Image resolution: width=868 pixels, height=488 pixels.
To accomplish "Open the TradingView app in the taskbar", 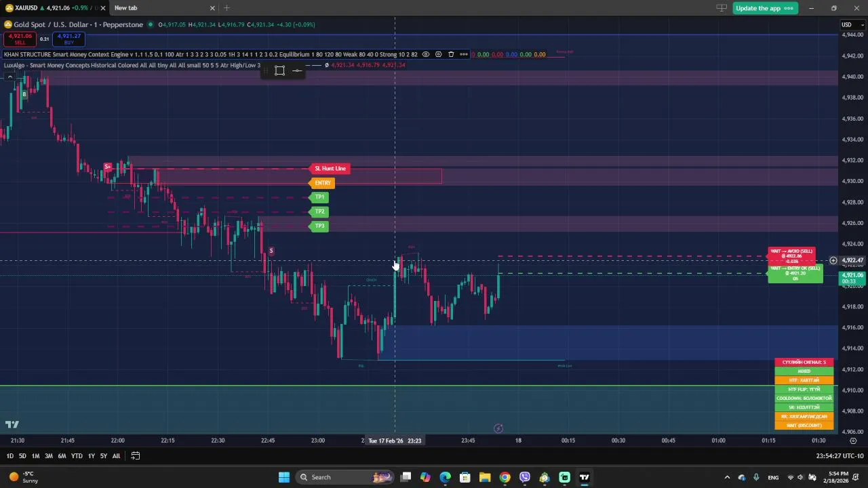I will coord(585,477).
